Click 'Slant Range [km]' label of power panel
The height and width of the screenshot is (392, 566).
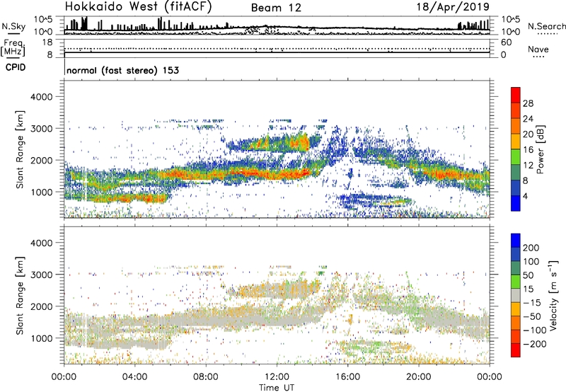click(20, 149)
